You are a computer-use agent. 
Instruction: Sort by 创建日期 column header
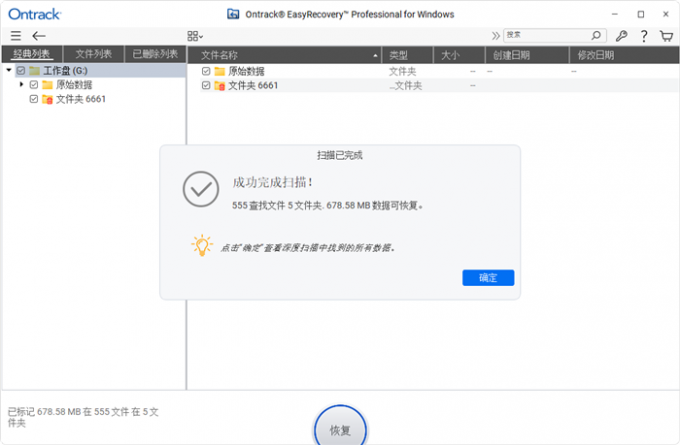[x=527, y=55]
